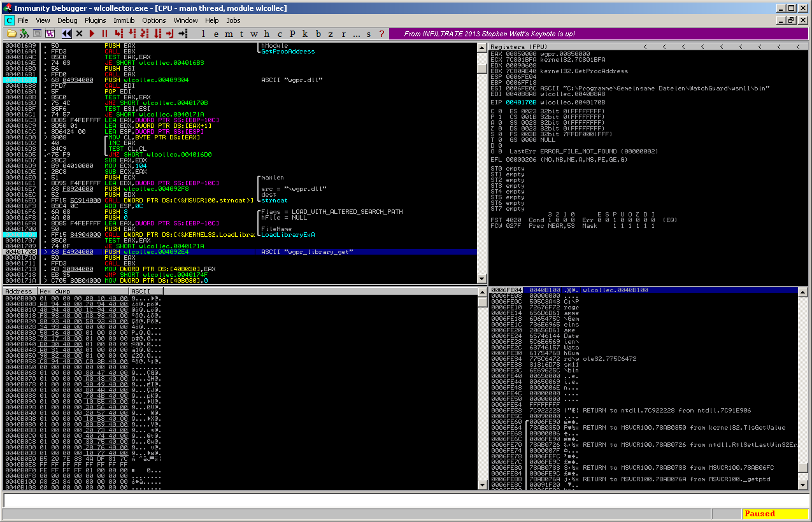Open a file with the folder icon
This screenshot has width=812, height=522.
click(x=11, y=33)
